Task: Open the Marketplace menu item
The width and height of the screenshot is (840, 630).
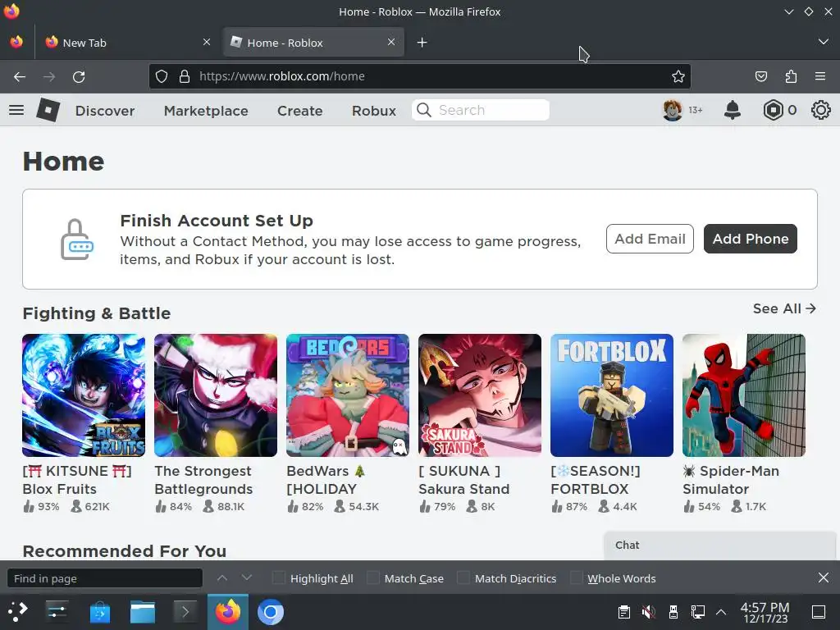Action: point(206,111)
